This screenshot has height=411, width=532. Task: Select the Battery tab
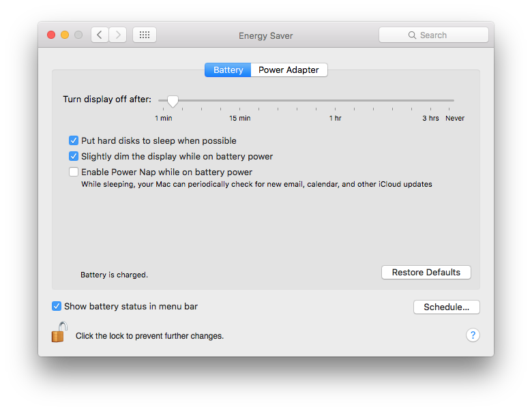pos(228,70)
